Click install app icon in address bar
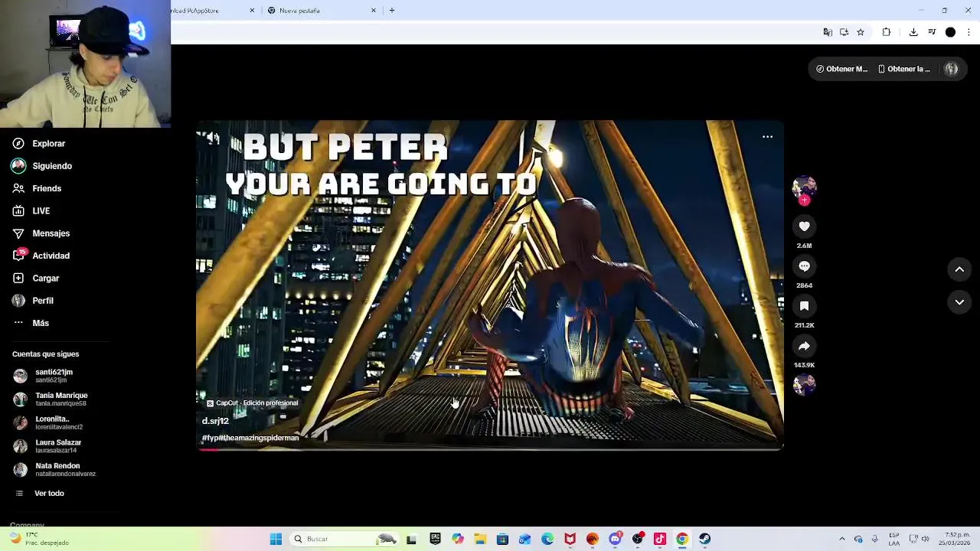Viewport: 980px width, 551px height. [x=844, y=32]
